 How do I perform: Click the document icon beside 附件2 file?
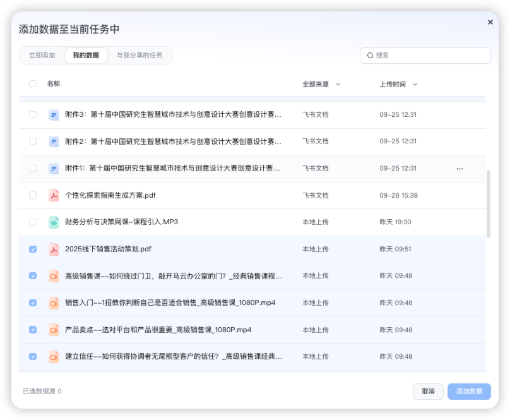[54, 141]
